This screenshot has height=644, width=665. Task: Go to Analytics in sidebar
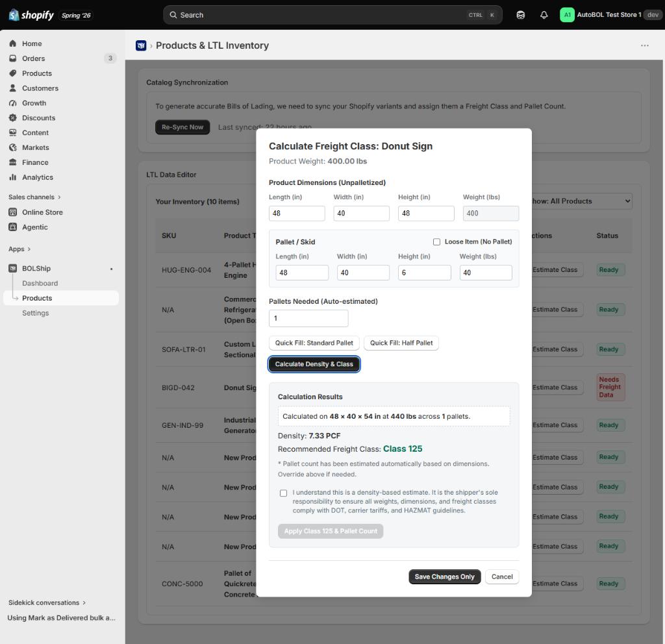(x=38, y=177)
